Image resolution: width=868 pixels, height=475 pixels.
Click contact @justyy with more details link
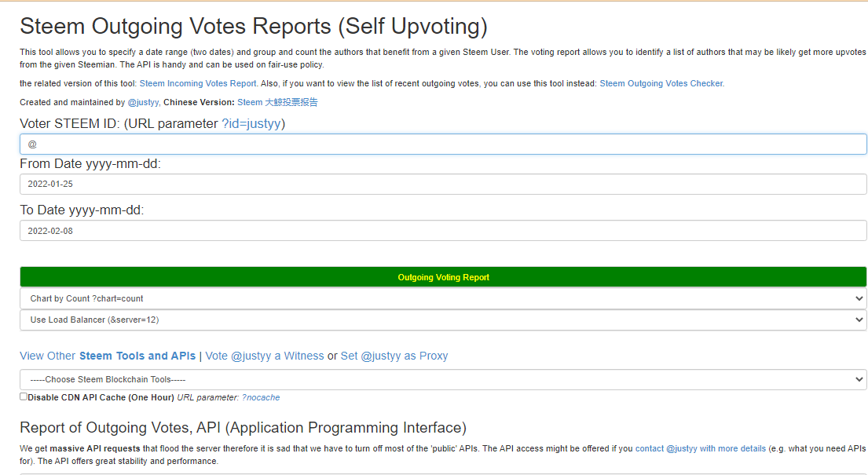700,448
